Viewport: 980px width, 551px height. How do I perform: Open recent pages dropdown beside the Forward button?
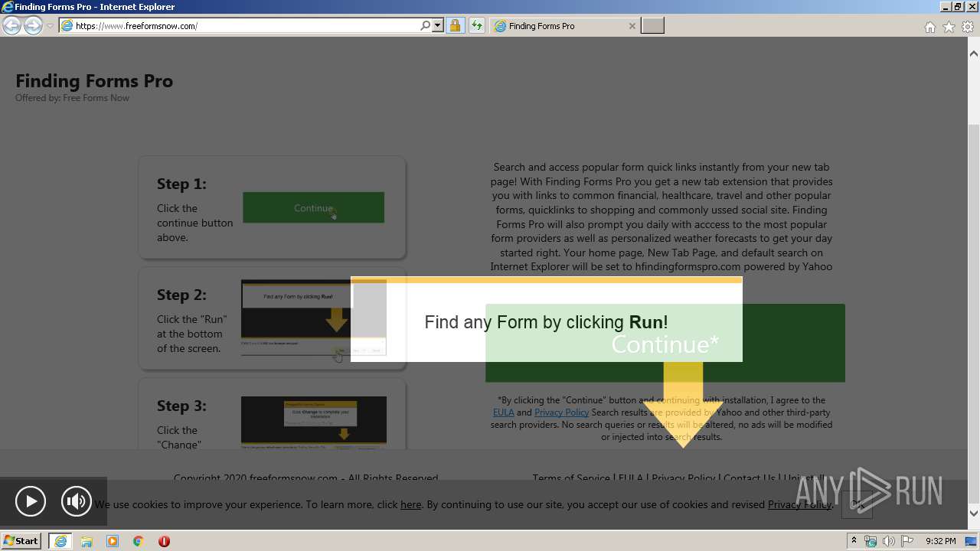[50, 26]
